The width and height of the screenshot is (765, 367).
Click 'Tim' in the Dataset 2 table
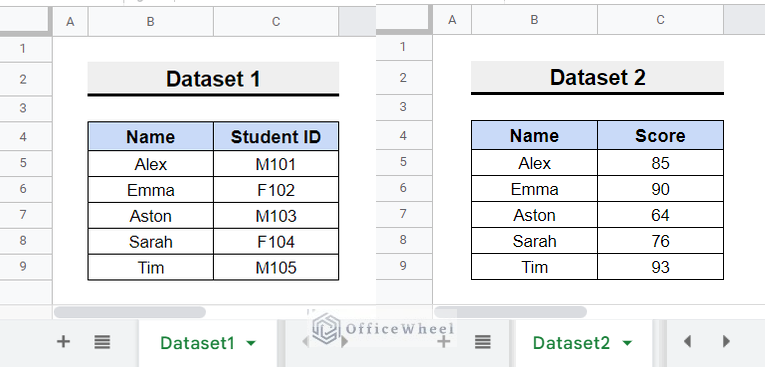point(534,266)
